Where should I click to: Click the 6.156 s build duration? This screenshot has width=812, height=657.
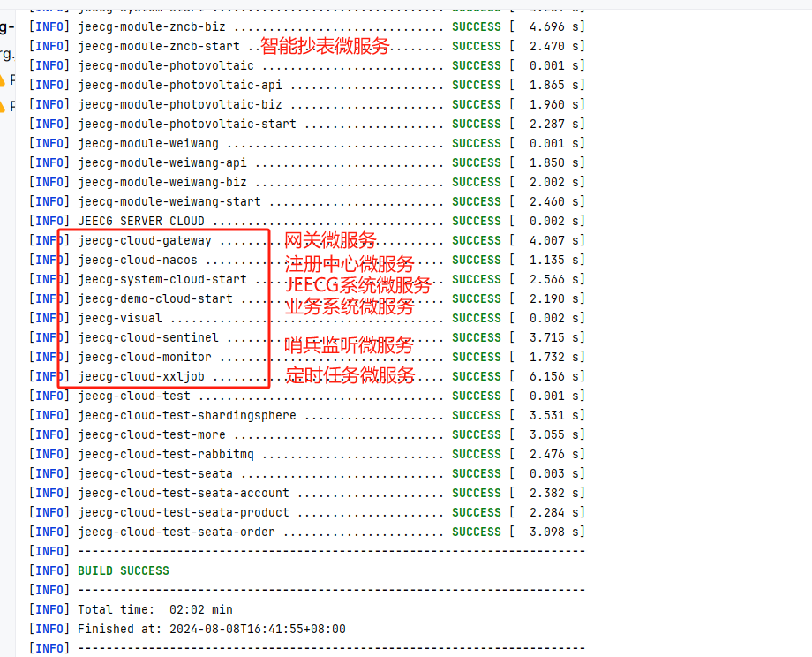click(x=554, y=377)
